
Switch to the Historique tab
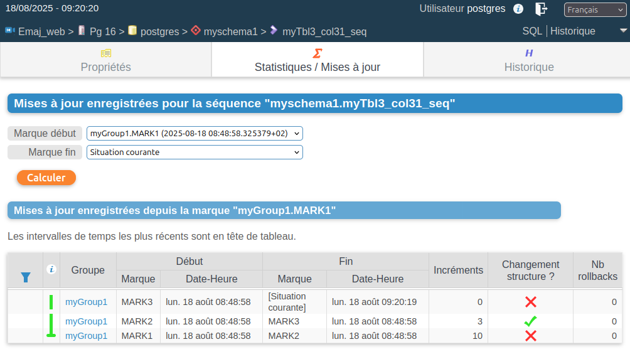pos(529,60)
